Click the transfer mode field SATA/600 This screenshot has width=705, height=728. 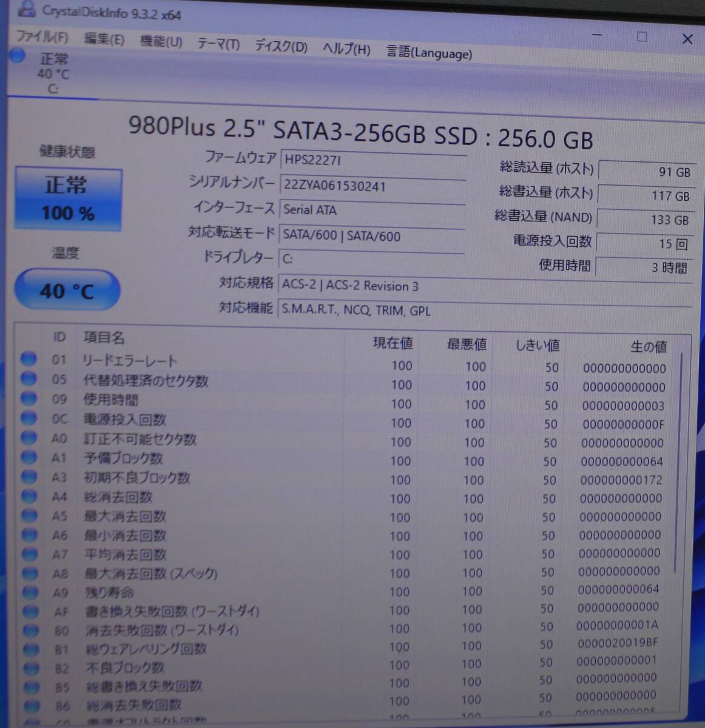[371, 236]
